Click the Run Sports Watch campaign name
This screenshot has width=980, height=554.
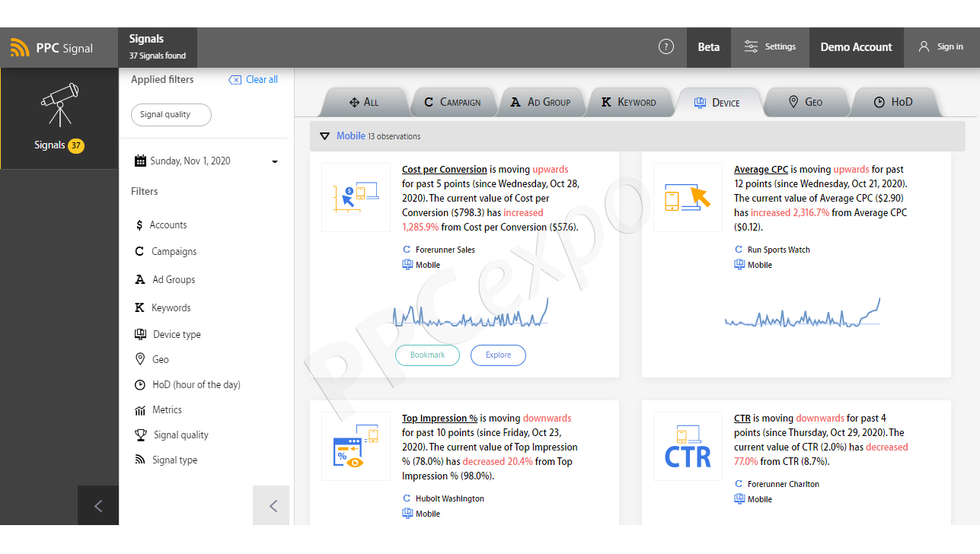tap(779, 250)
